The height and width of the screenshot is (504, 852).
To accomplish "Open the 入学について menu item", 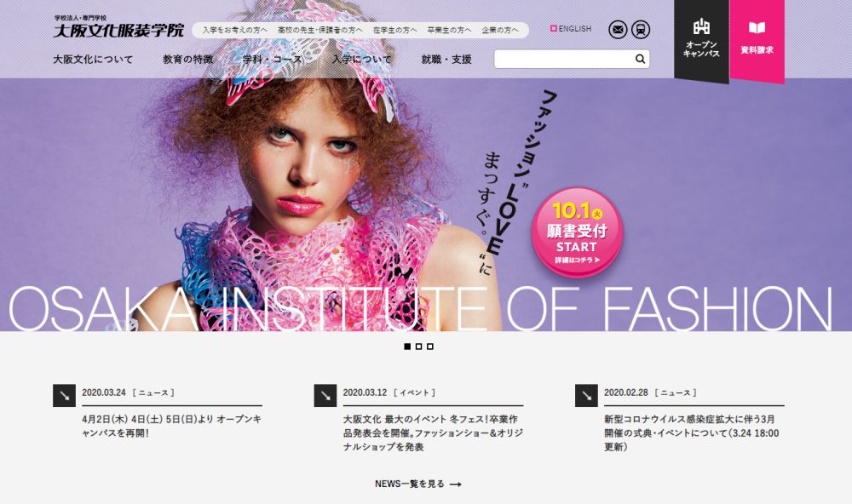I will 362,60.
